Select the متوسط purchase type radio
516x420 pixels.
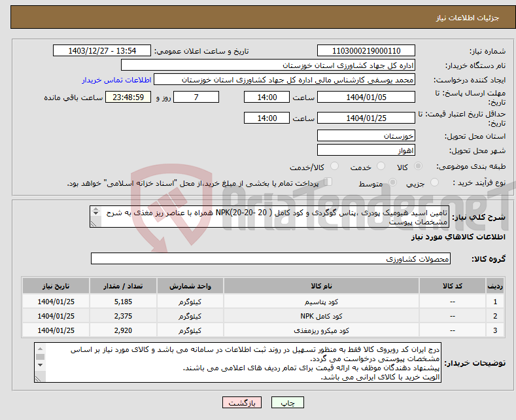pyautogui.click(x=392, y=182)
